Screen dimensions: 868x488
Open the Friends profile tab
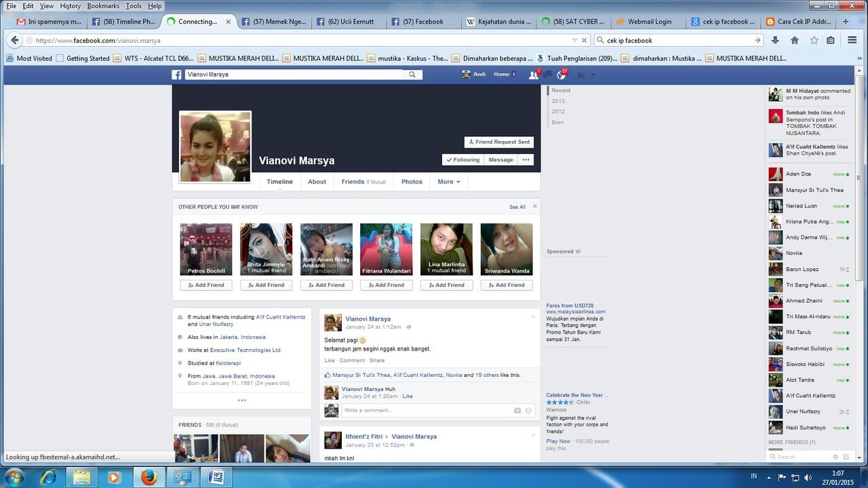click(363, 182)
